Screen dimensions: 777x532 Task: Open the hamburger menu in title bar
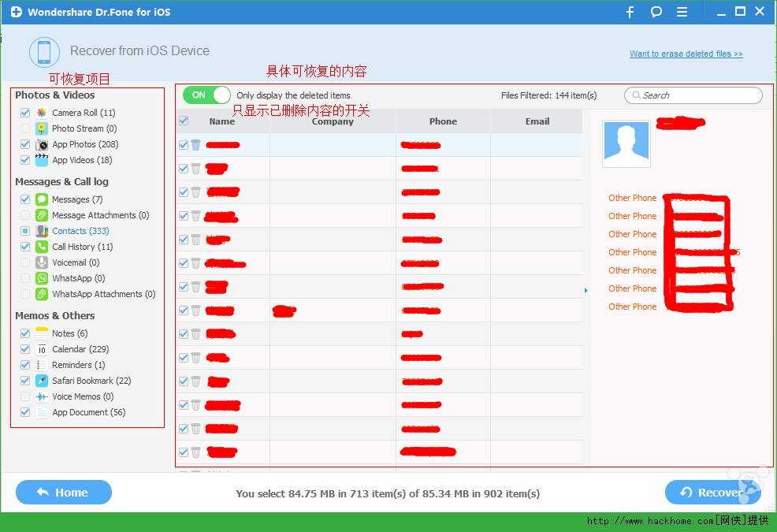click(x=682, y=12)
